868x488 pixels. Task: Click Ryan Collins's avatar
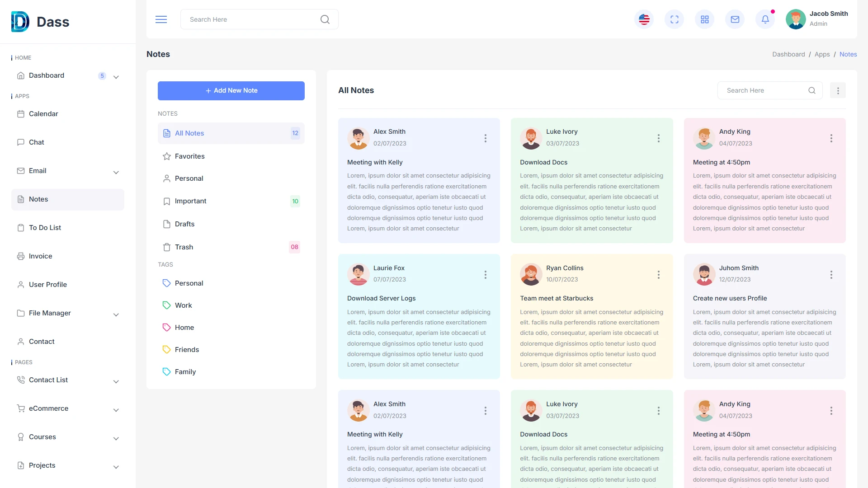point(531,274)
